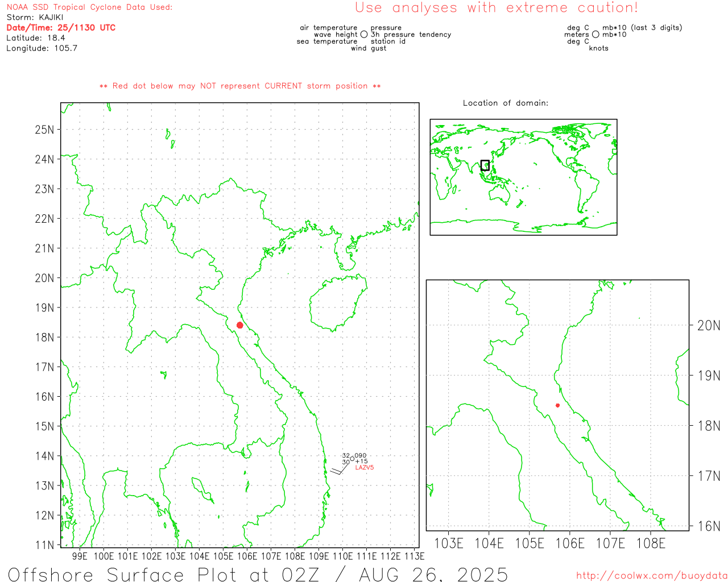Click the '113E' longitude label on main map
The image size is (728, 582).
tap(414, 556)
